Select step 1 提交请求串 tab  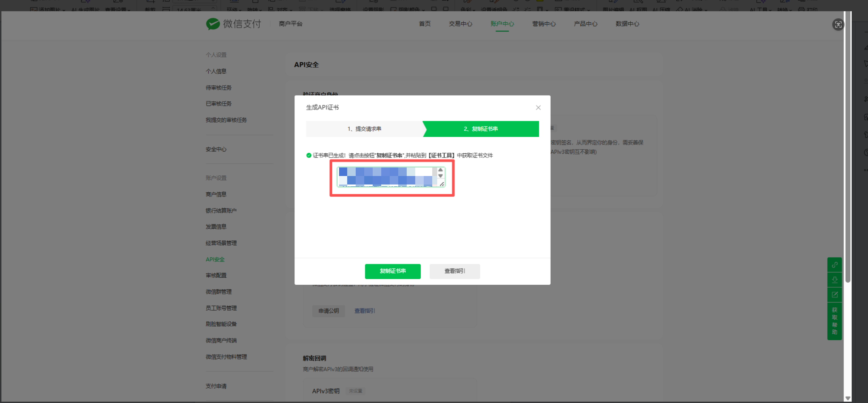pyautogui.click(x=364, y=129)
